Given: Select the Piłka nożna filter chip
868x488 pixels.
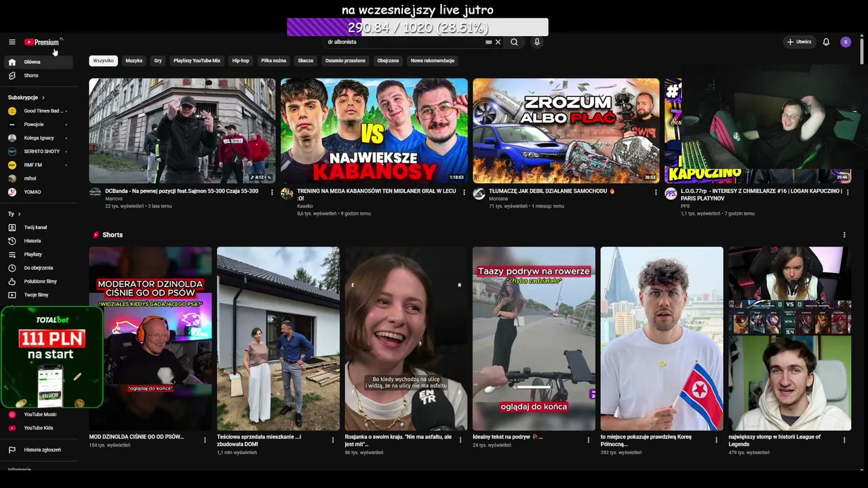Looking at the screenshot, I should 274,60.
